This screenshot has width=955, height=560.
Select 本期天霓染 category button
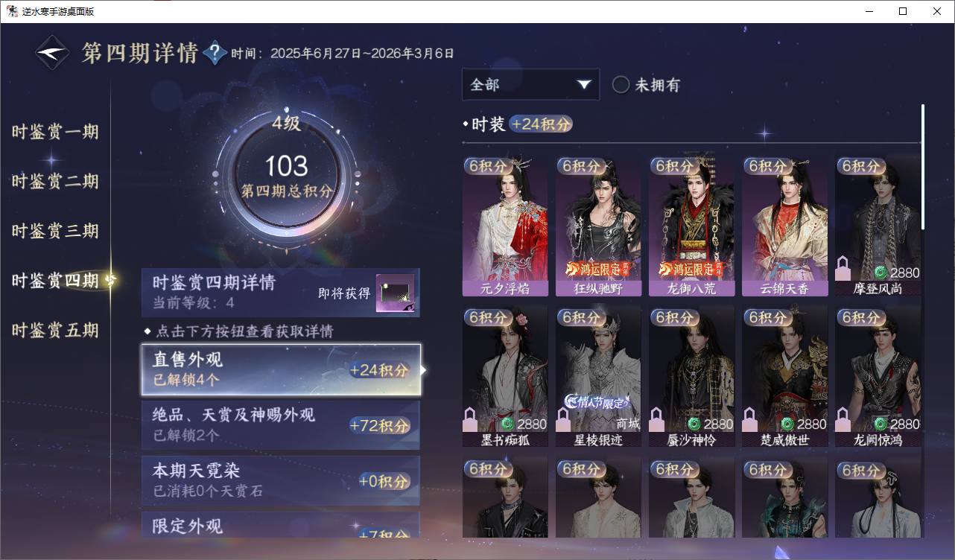[x=281, y=480]
